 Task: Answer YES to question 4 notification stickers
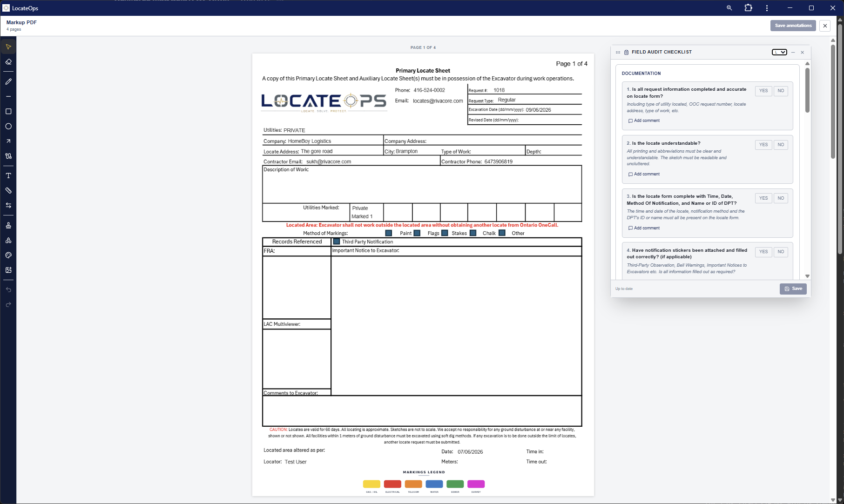[763, 252]
